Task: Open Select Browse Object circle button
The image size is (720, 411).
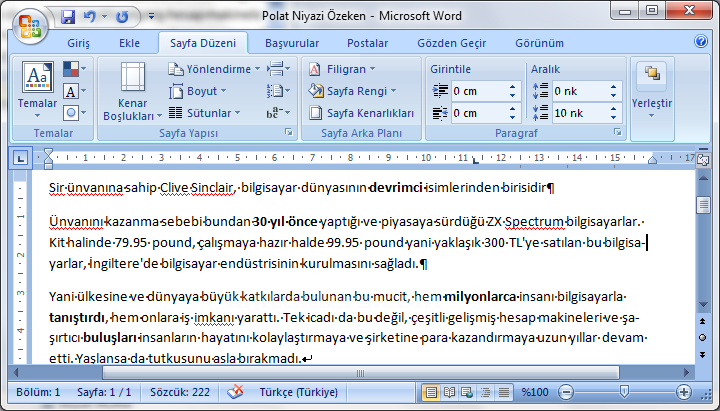Action: click(703, 338)
